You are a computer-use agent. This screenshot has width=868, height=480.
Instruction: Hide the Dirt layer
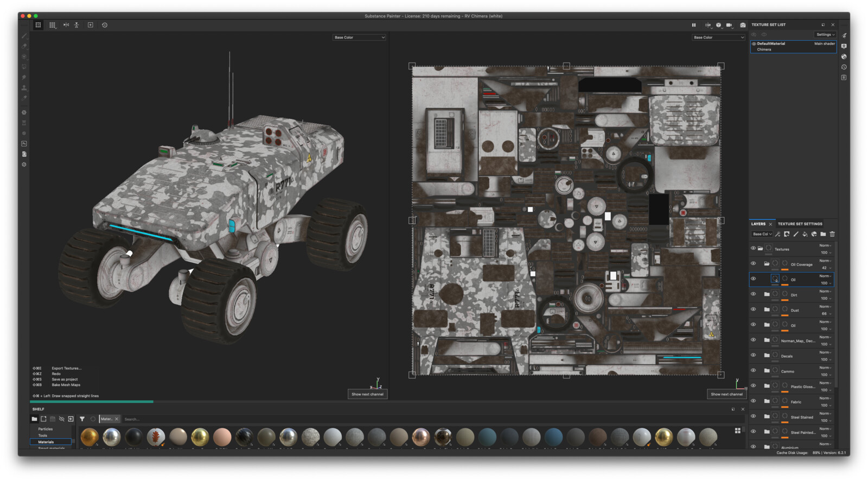753,294
